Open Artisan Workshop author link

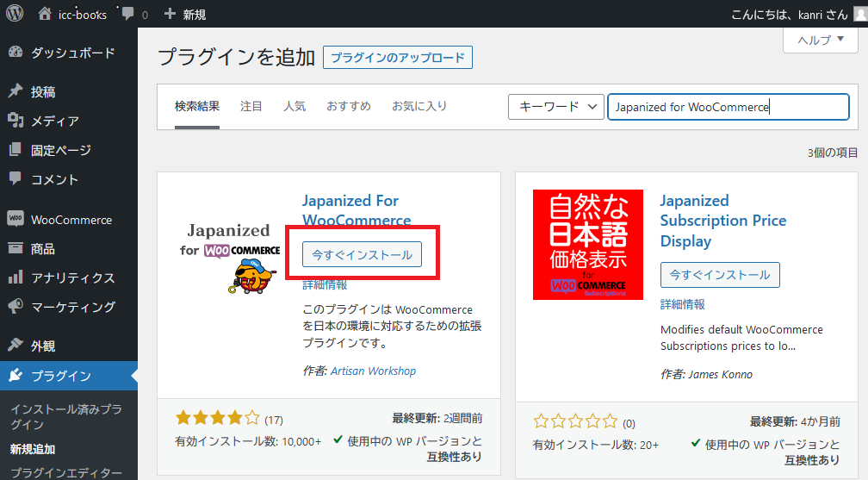pos(373,371)
